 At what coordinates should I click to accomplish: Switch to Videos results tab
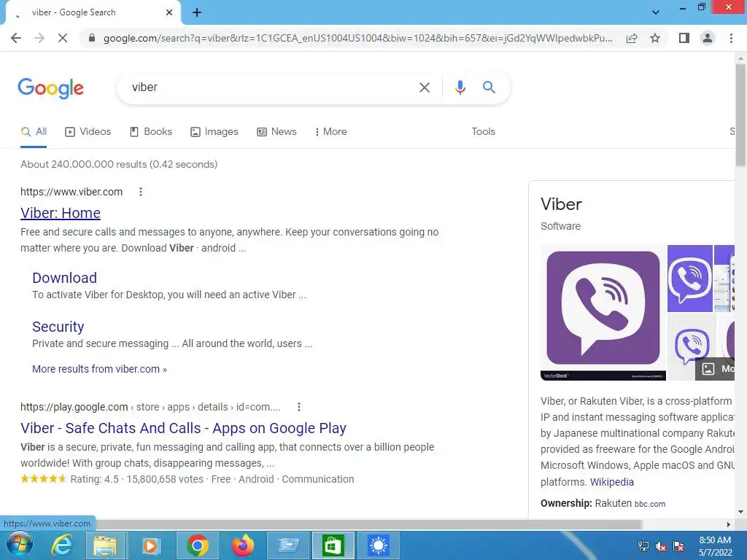tap(88, 132)
